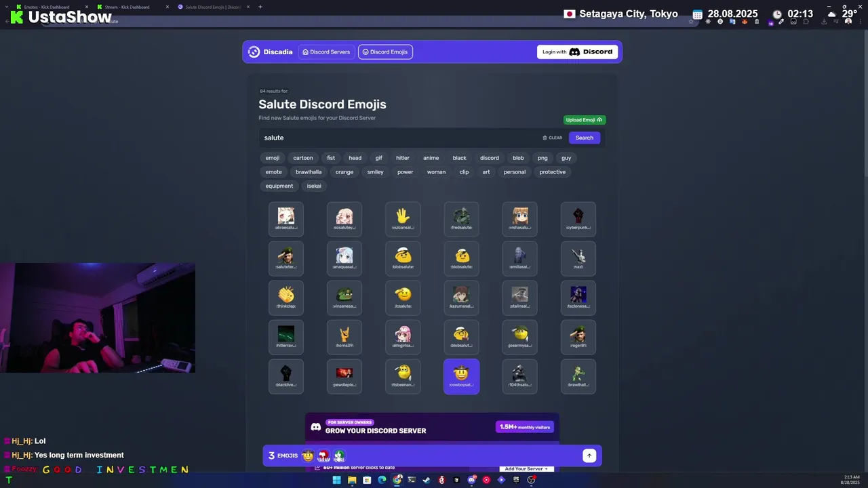
Task: Filter by the brawlhalla tag
Action: coord(309,171)
